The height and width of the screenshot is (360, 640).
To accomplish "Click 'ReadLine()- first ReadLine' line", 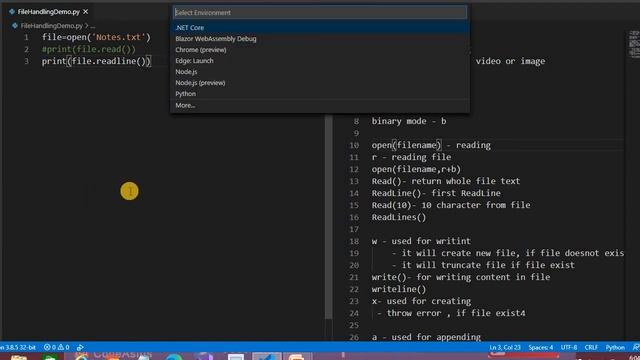I will click(436, 193).
